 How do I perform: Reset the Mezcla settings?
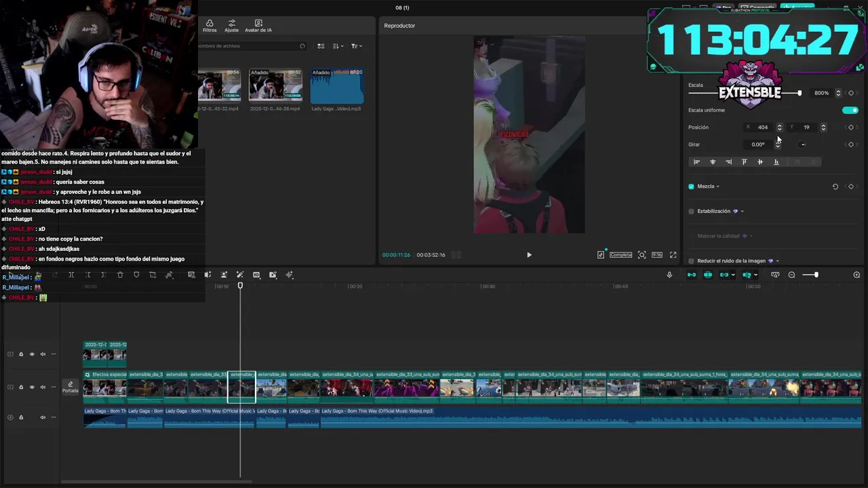click(x=835, y=186)
